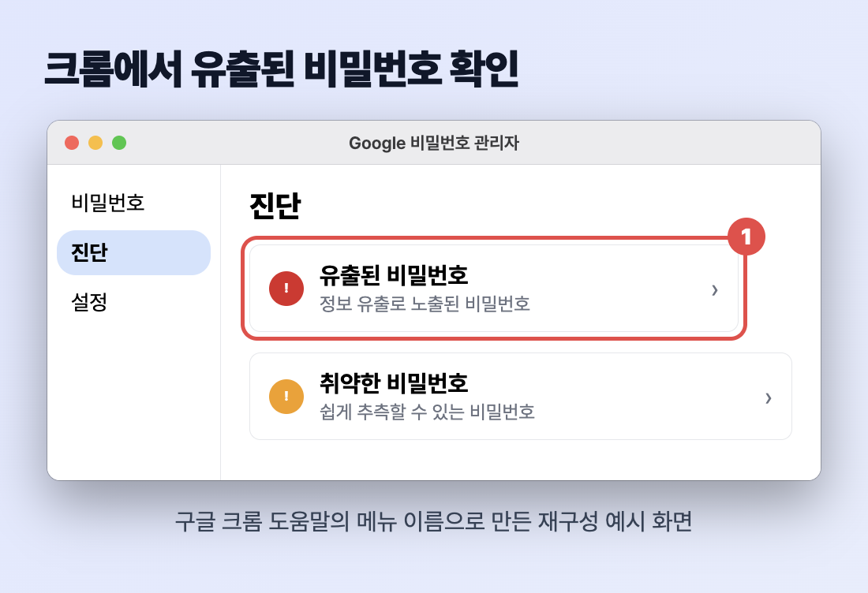Click the Google 비밀번호 관리자 window title
868x593 pixels.
point(434,143)
